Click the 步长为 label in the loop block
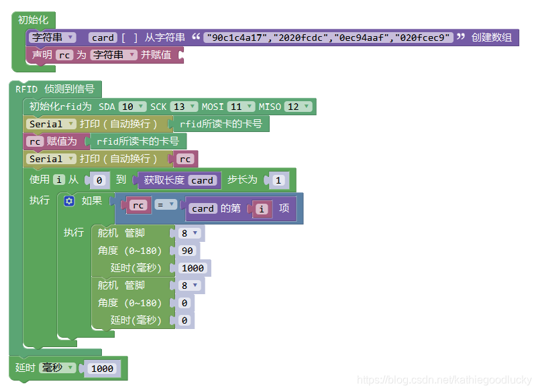Screen dimensions: 538x392 (242, 180)
